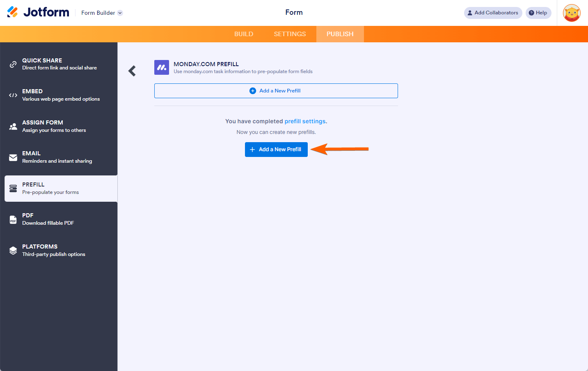Click the Assign Form people icon
588x371 pixels.
click(13, 127)
